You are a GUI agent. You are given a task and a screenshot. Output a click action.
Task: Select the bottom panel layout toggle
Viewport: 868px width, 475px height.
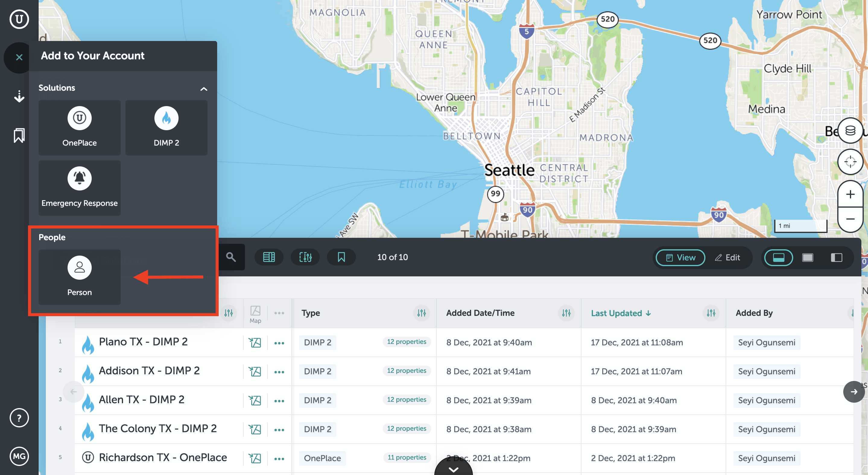point(778,257)
